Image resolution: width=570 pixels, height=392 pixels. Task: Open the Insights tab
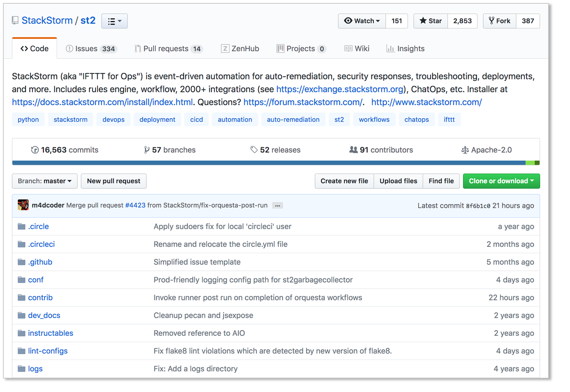click(x=405, y=49)
